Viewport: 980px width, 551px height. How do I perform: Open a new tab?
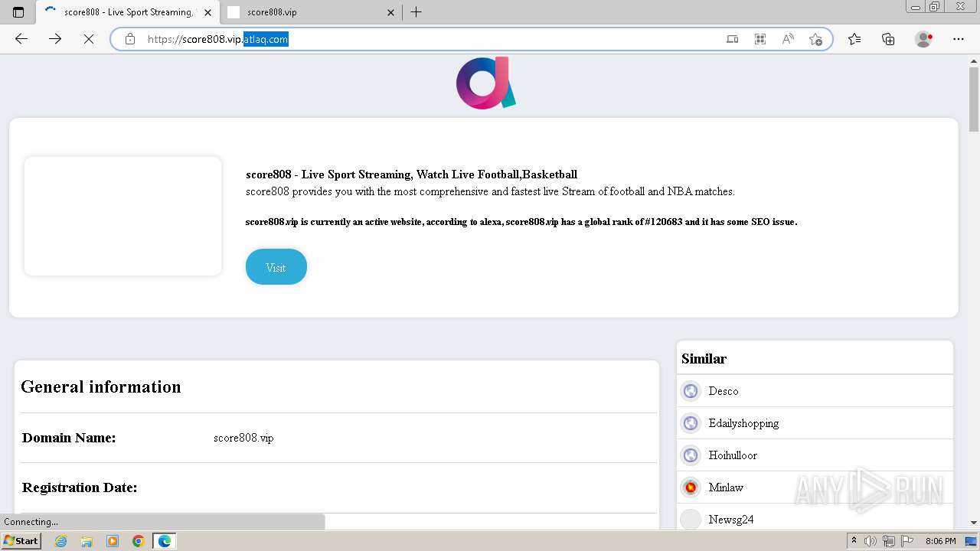[416, 12]
